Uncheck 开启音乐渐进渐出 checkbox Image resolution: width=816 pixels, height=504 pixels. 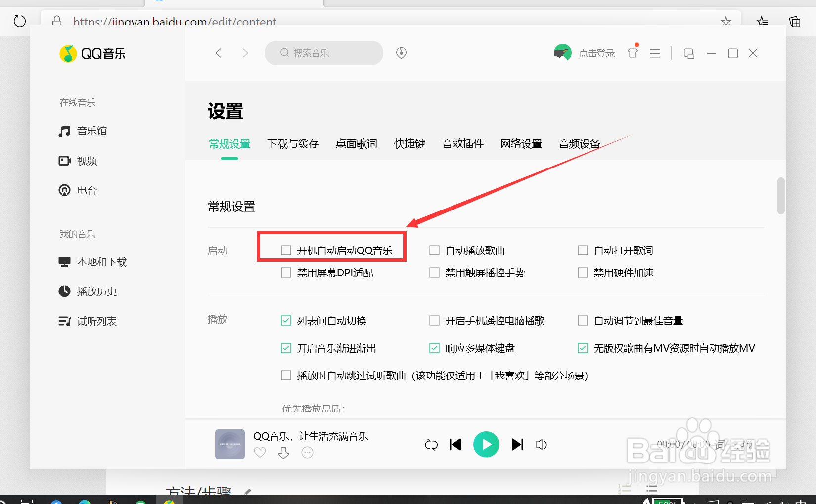[286, 348]
